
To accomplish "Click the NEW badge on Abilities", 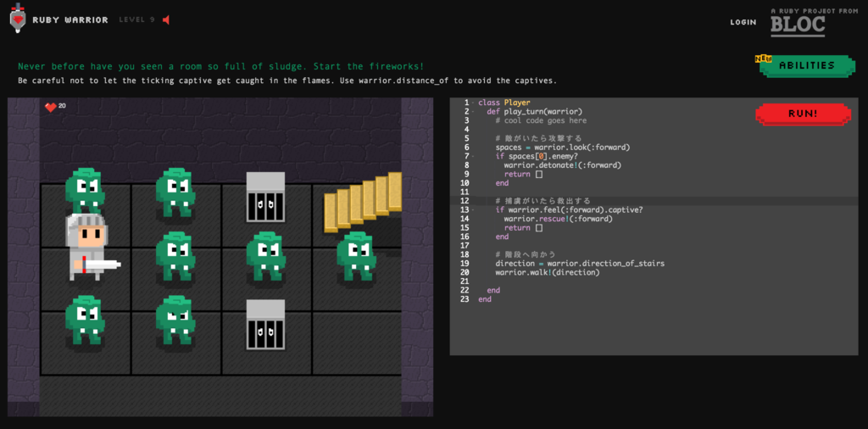I will (763, 58).
